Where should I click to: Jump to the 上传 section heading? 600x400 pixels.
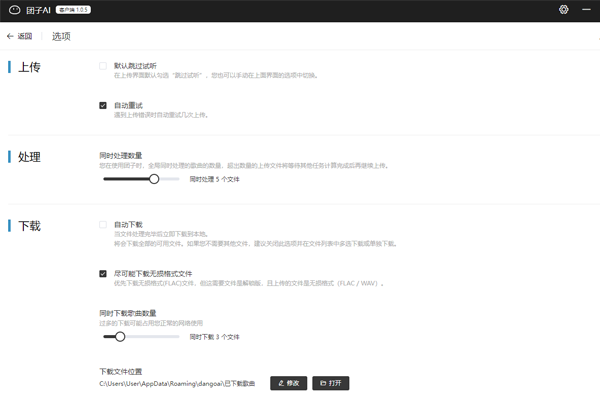click(29, 68)
